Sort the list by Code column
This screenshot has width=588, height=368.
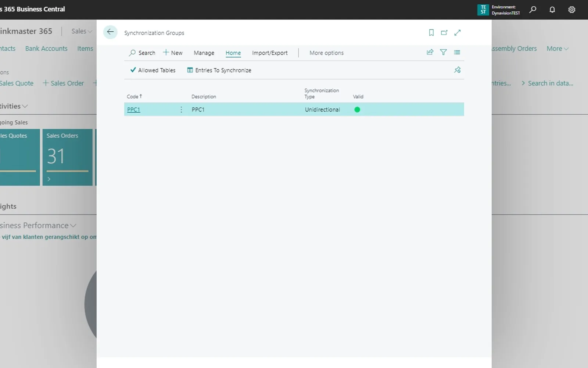pos(134,96)
